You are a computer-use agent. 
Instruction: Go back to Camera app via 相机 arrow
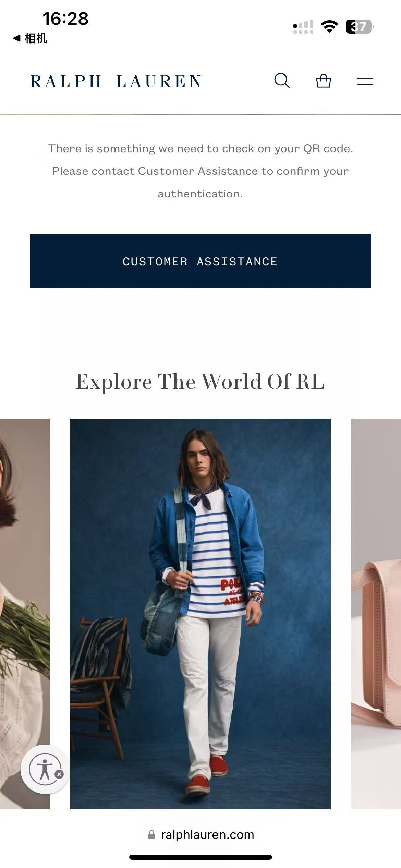[30, 38]
